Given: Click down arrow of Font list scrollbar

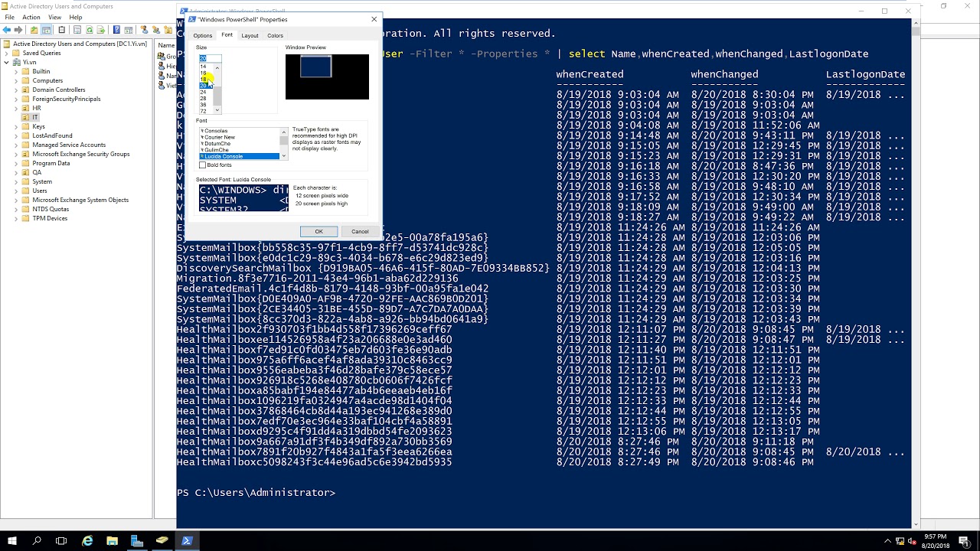Looking at the screenshot, I should click(284, 156).
